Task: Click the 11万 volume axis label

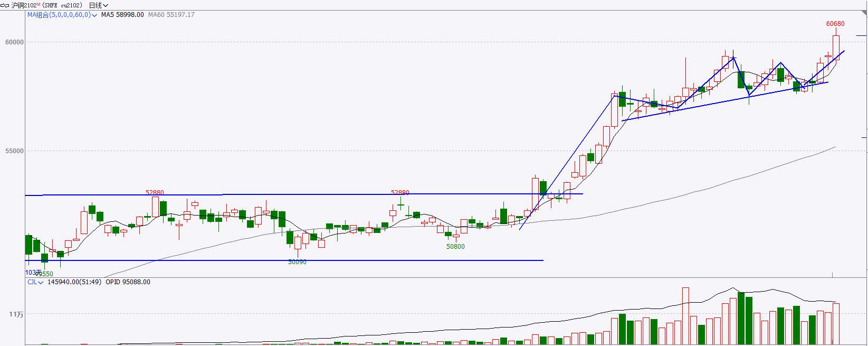Action: pos(16,314)
